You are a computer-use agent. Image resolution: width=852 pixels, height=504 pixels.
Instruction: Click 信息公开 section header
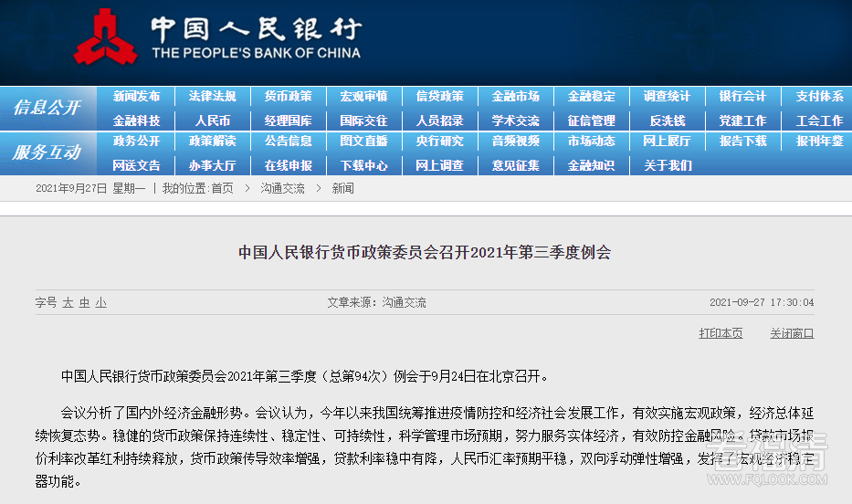coord(47,108)
